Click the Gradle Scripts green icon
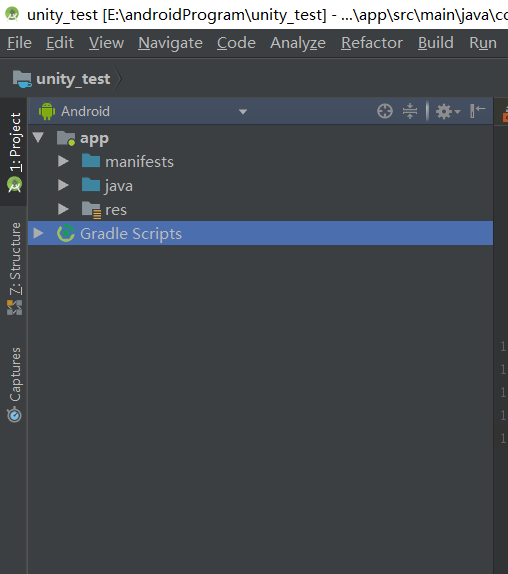Image resolution: width=508 pixels, height=574 pixels. coord(66,233)
